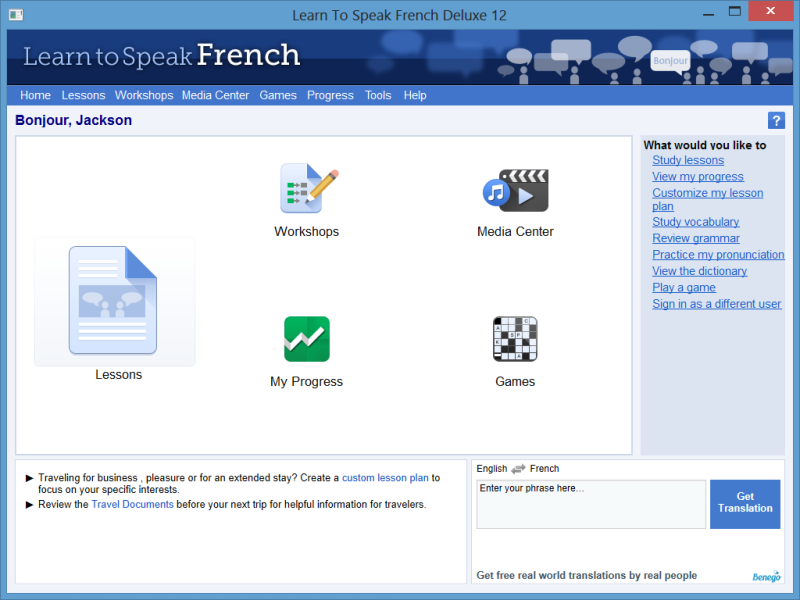Click the View my progress link
Viewport: 800px width, 600px height.
coord(697,177)
